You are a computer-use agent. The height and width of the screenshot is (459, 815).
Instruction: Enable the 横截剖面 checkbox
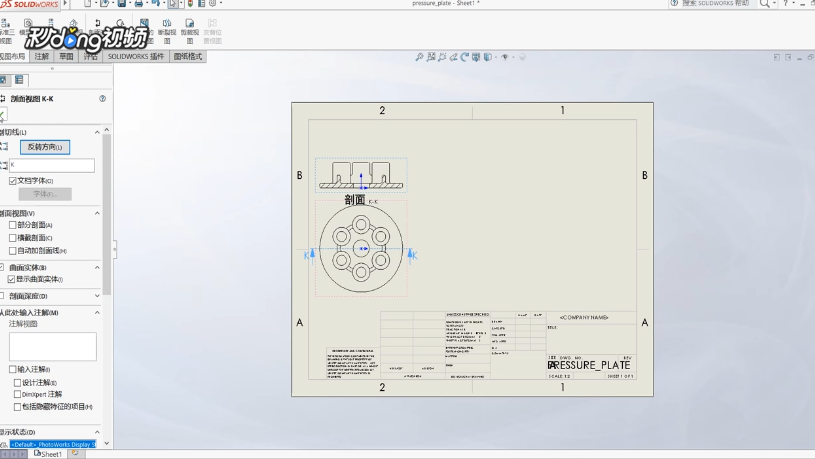(x=12, y=238)
